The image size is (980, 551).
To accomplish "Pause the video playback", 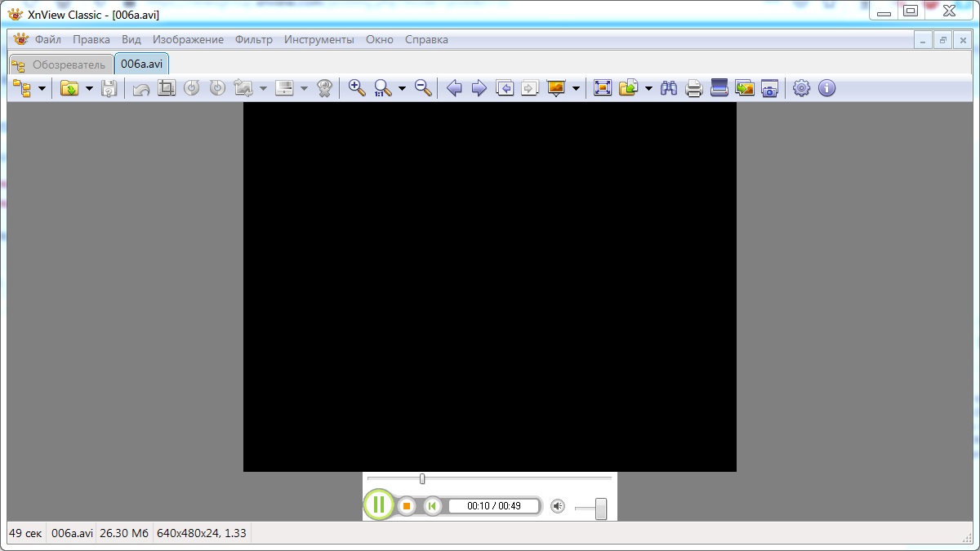I will tap(378, 505).
